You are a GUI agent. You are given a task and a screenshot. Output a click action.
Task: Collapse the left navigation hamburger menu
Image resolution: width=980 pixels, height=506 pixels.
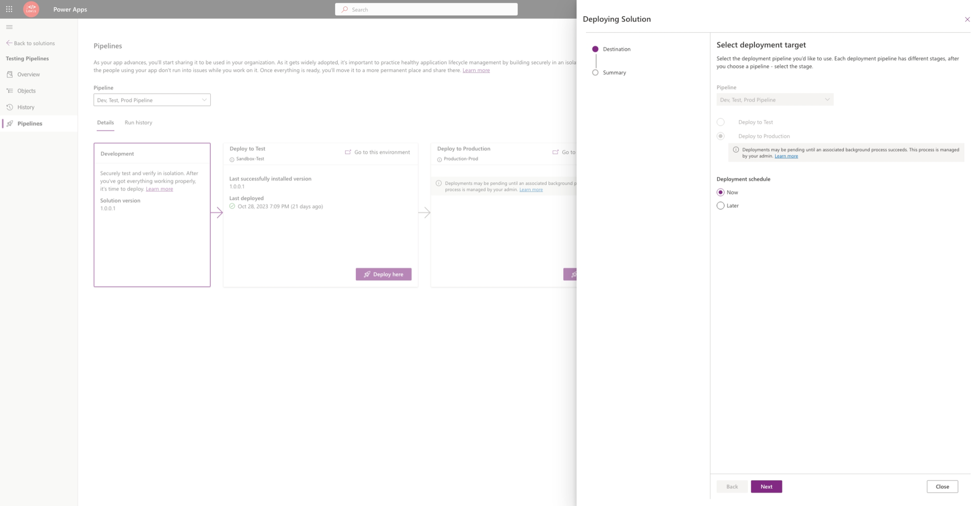(x=9, y=27)
